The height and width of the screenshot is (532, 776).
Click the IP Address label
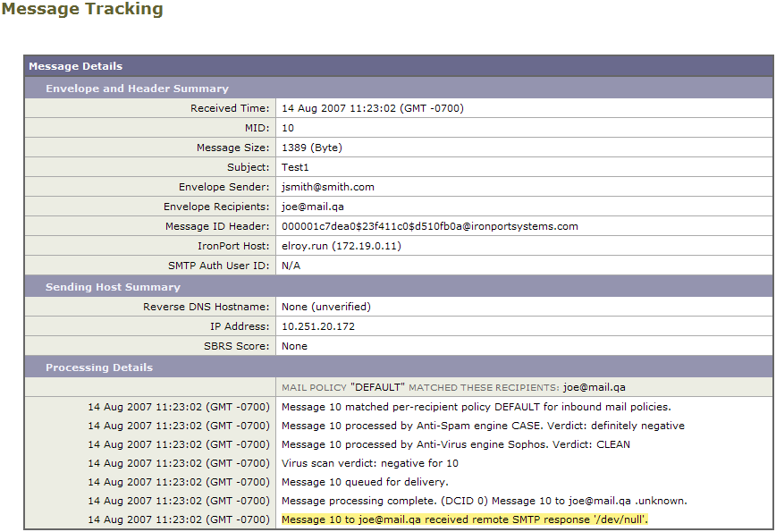[240, 326]
